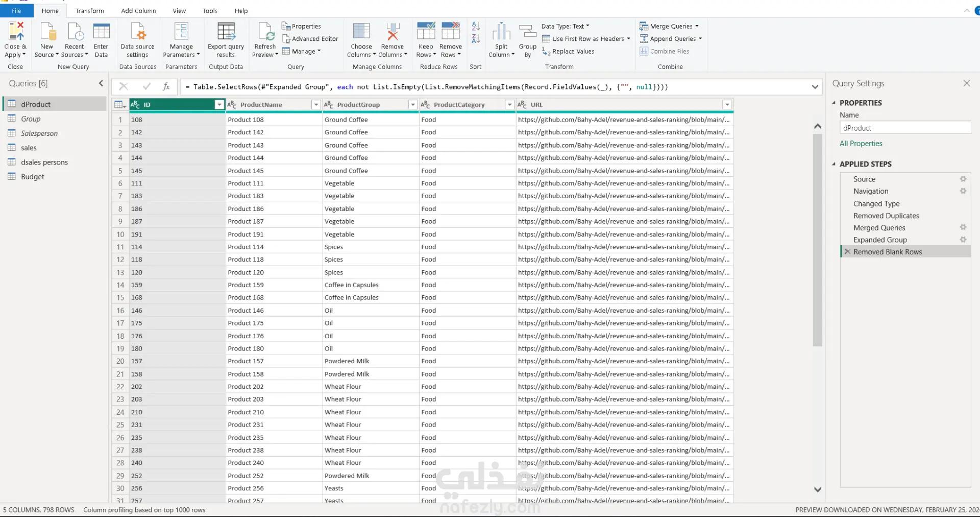Select the Salesperson query

click(x=55, y=133)
